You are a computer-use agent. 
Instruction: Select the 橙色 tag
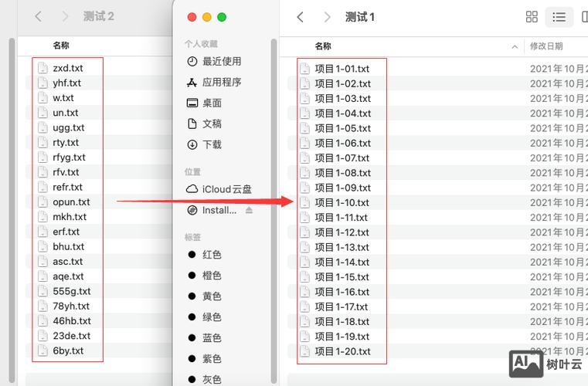[205, 276]
